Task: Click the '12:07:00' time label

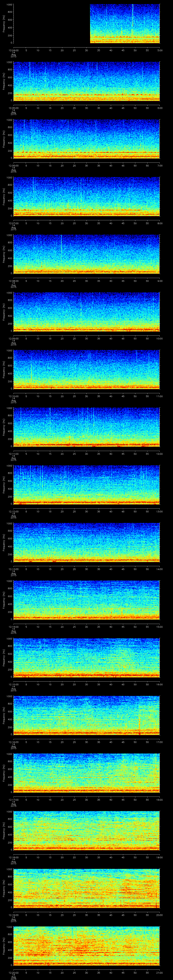Action: [x=13, y=223]
